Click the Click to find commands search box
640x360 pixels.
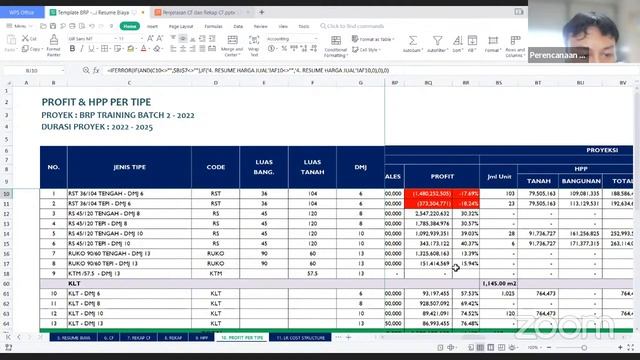(352, 26)
